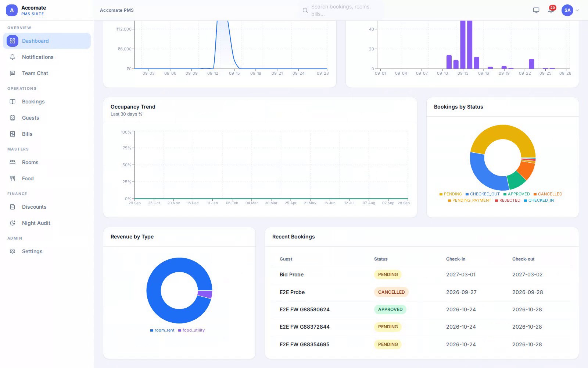Click the Accomate PMS header title
588x368 pixels.
(117, 10)
